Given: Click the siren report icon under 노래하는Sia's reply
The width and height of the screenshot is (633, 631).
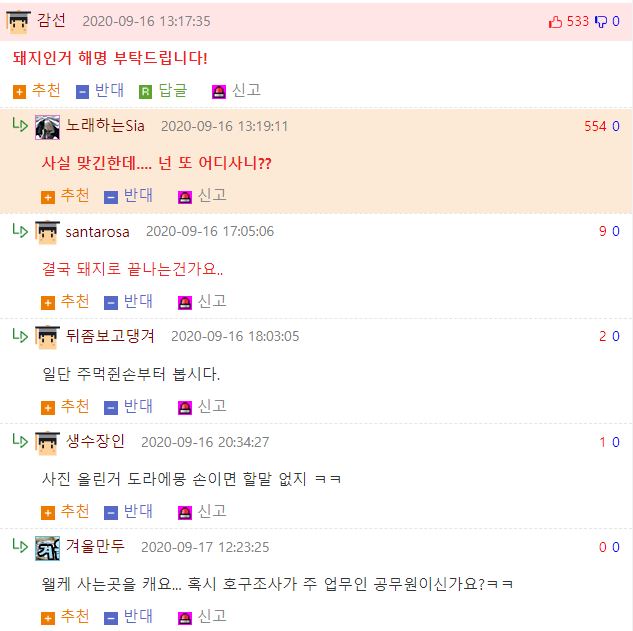Looking at the screenshot, I should click(185, 197).
